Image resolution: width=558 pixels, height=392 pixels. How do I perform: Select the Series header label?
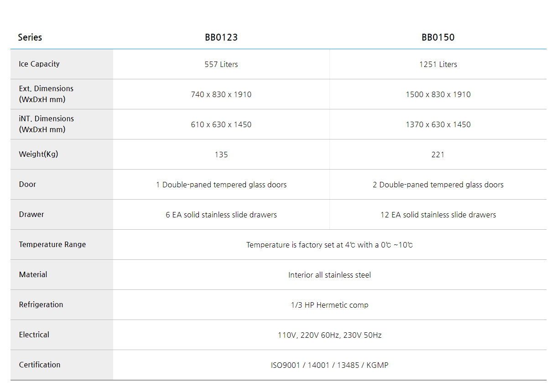[x=30, y=37]
